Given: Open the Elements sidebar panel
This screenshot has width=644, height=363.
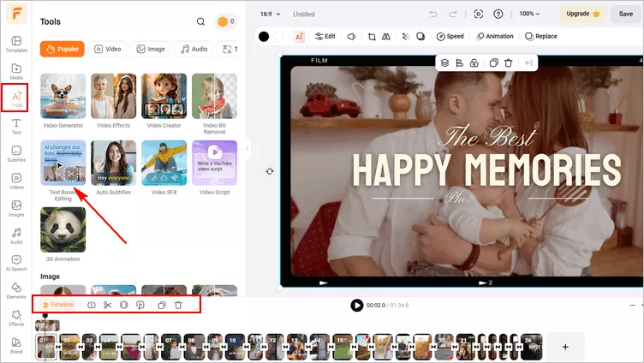Looking at the screenshot, I should click(x=16, y=291).
